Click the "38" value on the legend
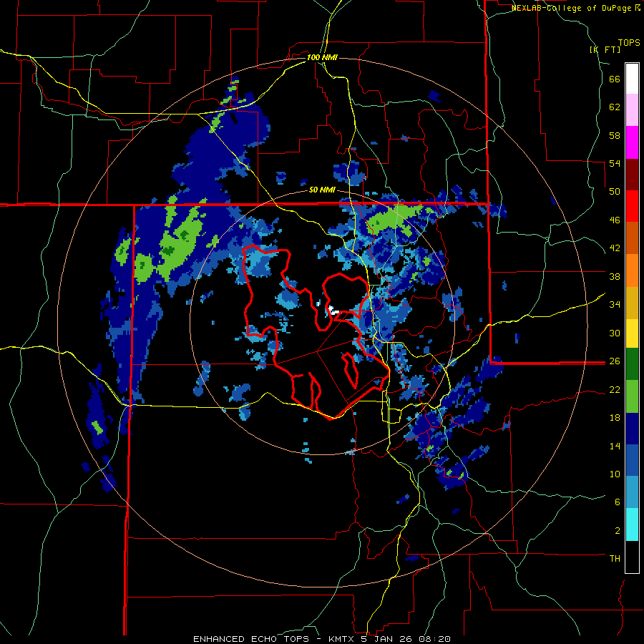The height and width of the screenshot is (644, 644). coord(615,276)
